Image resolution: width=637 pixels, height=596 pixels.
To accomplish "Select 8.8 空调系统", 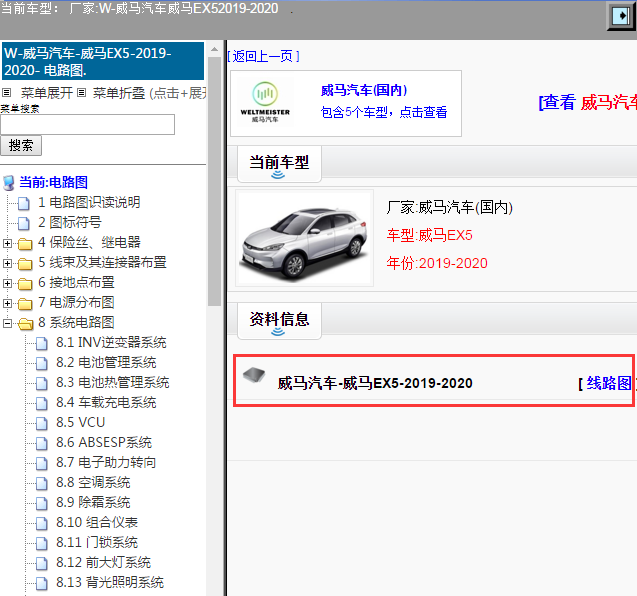I will pos(93,482).
